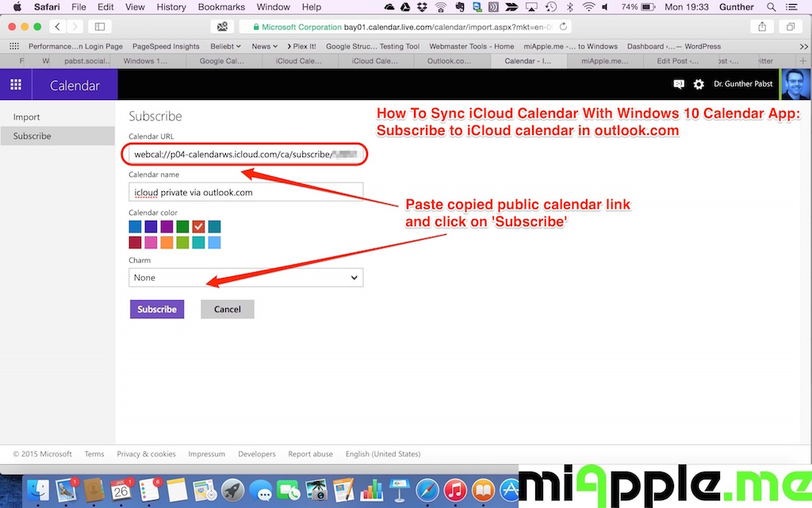Expand the News bookmarks folder
This screenshot has height=508, width=812.
(x=265, y=46)
